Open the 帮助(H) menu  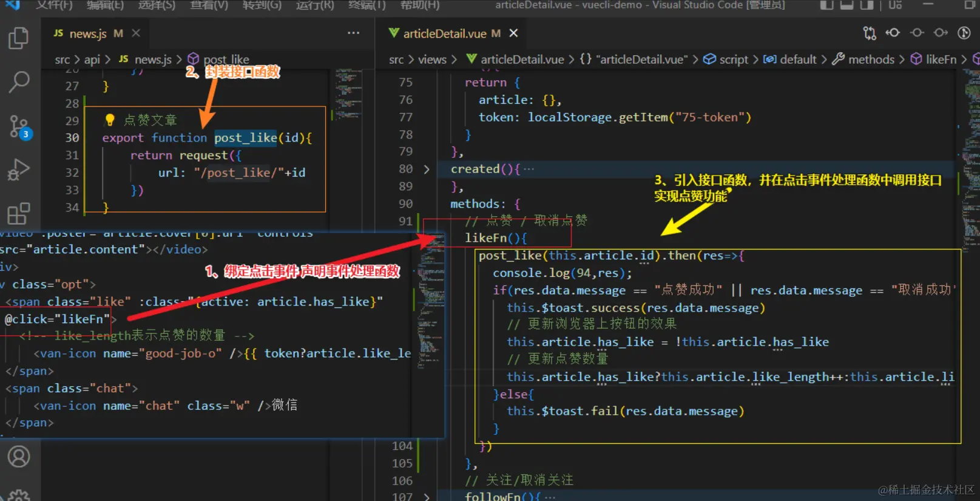pyautogui.click(x=420, y=5)
